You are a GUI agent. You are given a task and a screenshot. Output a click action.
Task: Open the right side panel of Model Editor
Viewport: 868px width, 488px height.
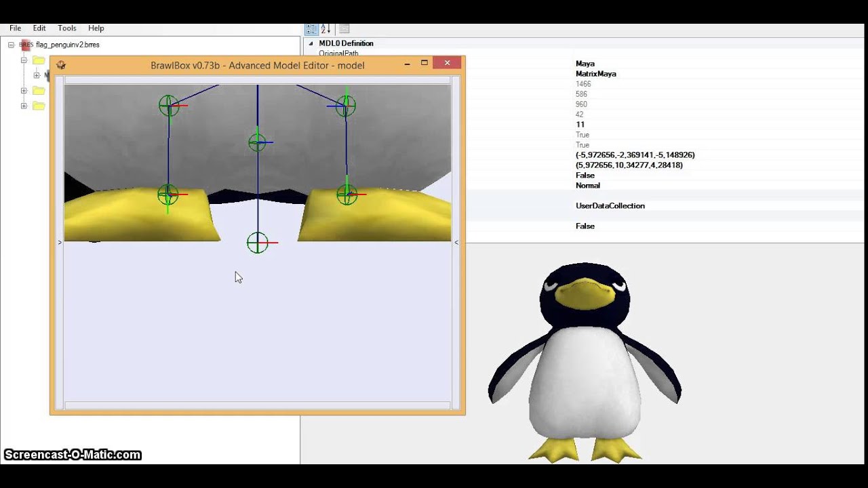tap(456, 242)
